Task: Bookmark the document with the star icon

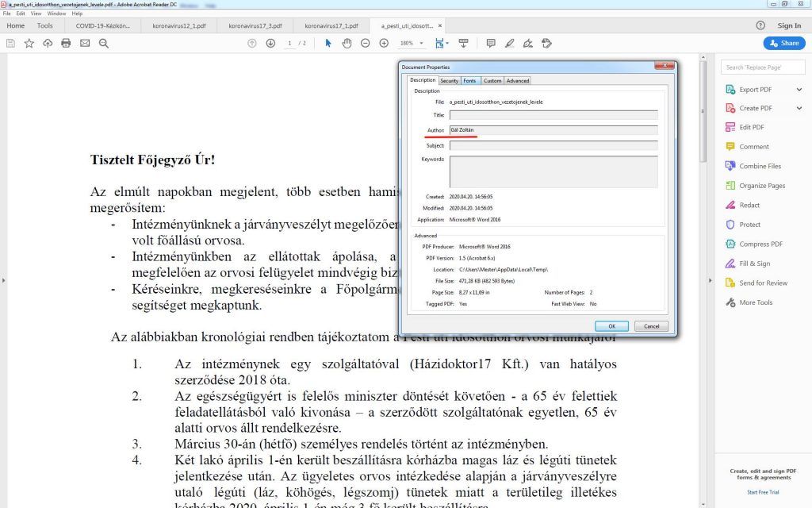Action: coord(29,44)
